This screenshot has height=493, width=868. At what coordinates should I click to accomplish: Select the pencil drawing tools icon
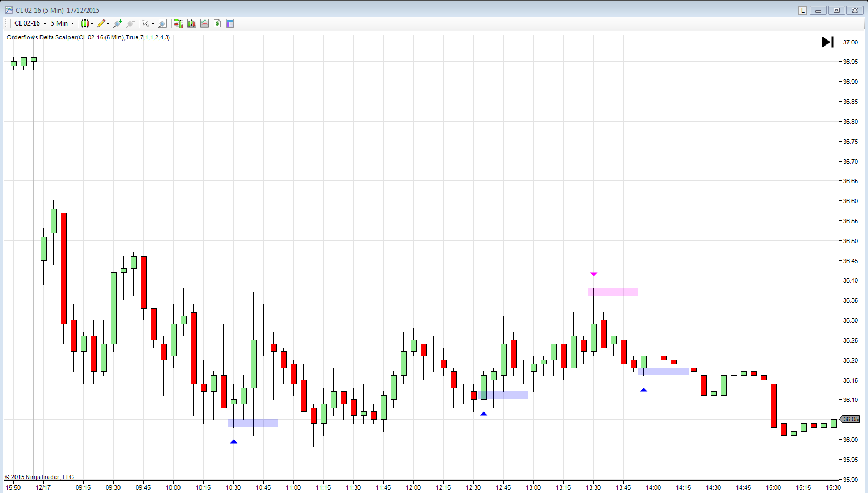coord(101,23)
